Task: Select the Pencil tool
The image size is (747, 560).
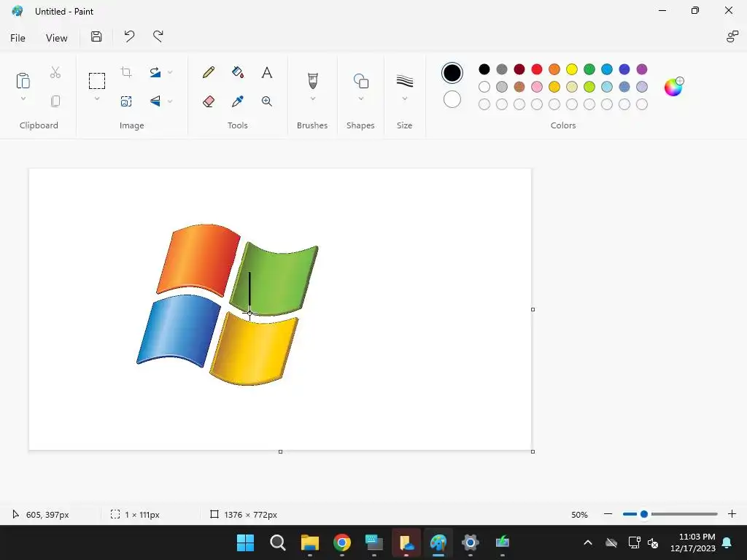Action: pos(208,72)
